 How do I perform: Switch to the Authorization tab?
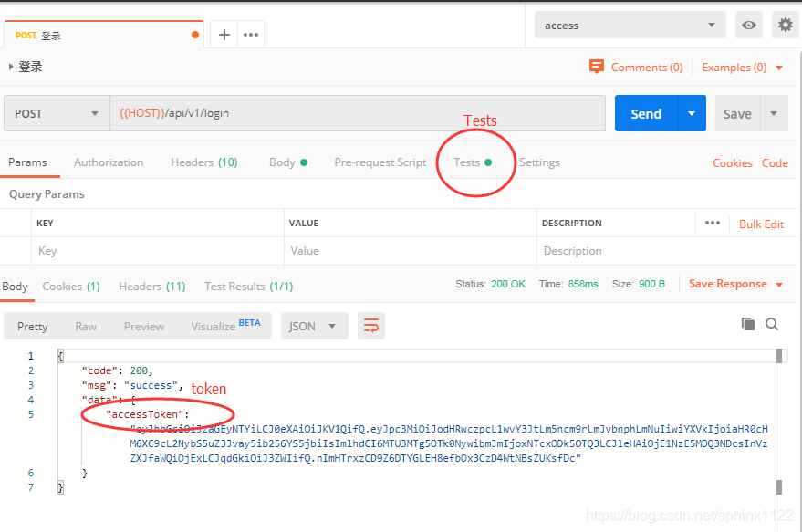click(109, 162)
